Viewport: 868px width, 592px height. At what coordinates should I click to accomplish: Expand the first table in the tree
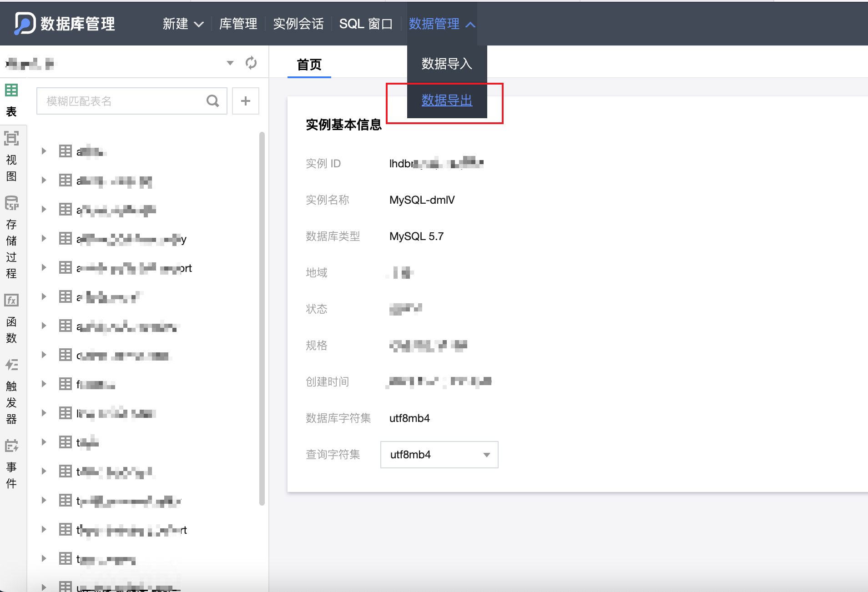pos(44,151)
